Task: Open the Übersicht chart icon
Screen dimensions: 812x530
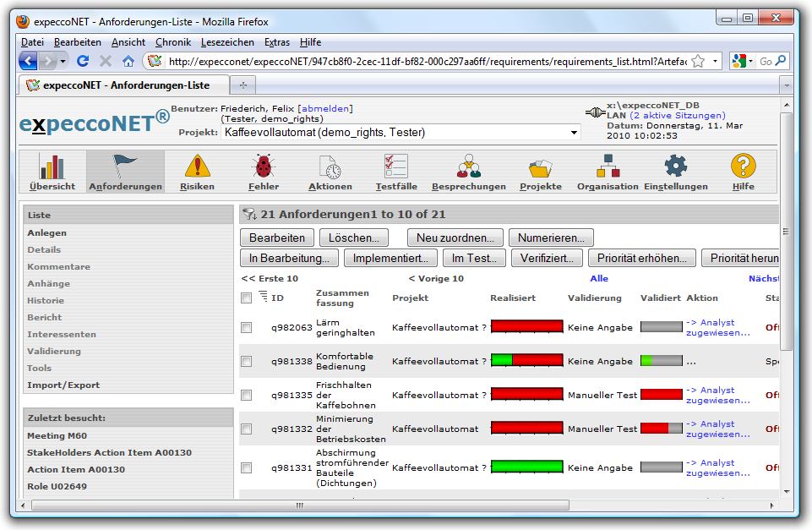Action: (x=52, y=167)
